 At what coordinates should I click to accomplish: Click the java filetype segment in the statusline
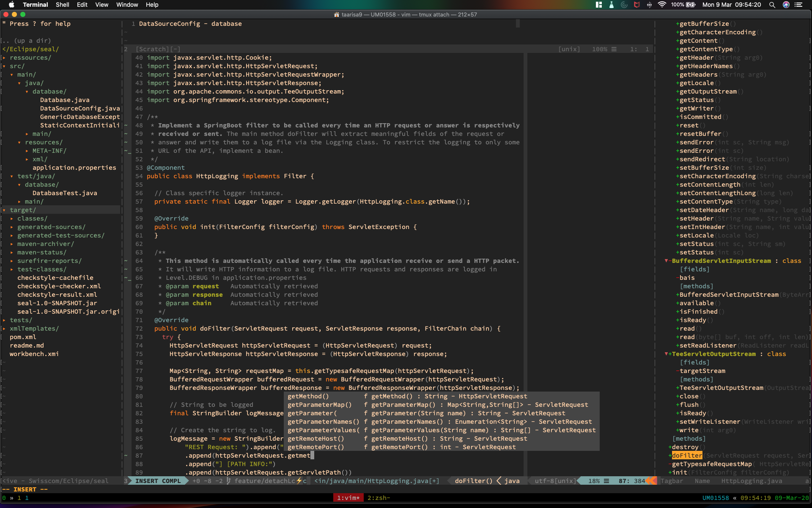point(511,481)
